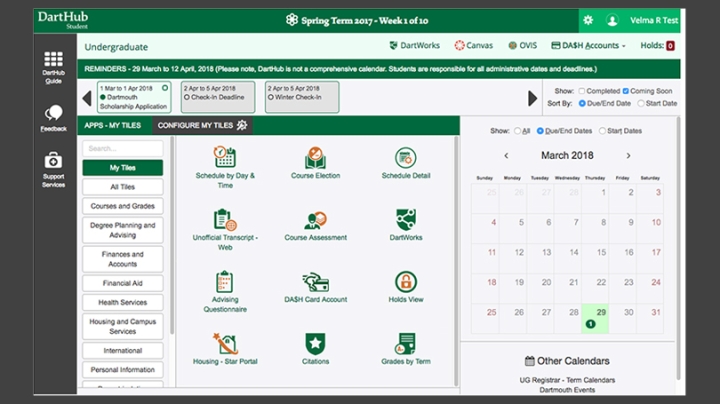
Task: Show previous reminders with left arrow
Action: (87, 98)
